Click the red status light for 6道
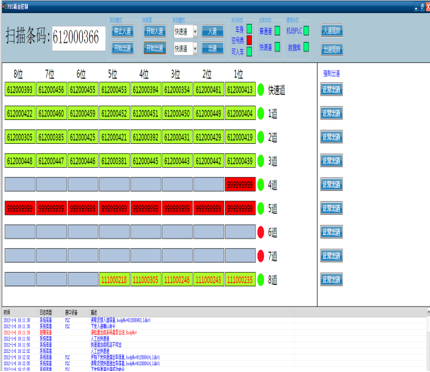The width and height of the screenshot is (430, 372). (x=261, y=232)
